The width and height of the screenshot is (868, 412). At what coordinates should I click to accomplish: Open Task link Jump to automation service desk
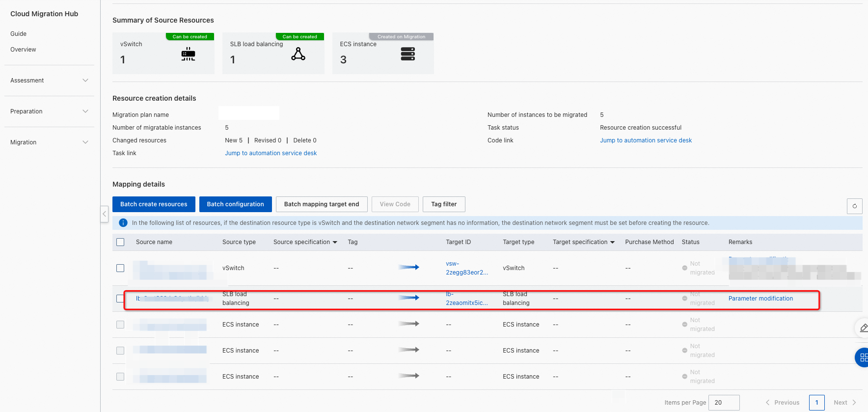[x=271, y=153]
